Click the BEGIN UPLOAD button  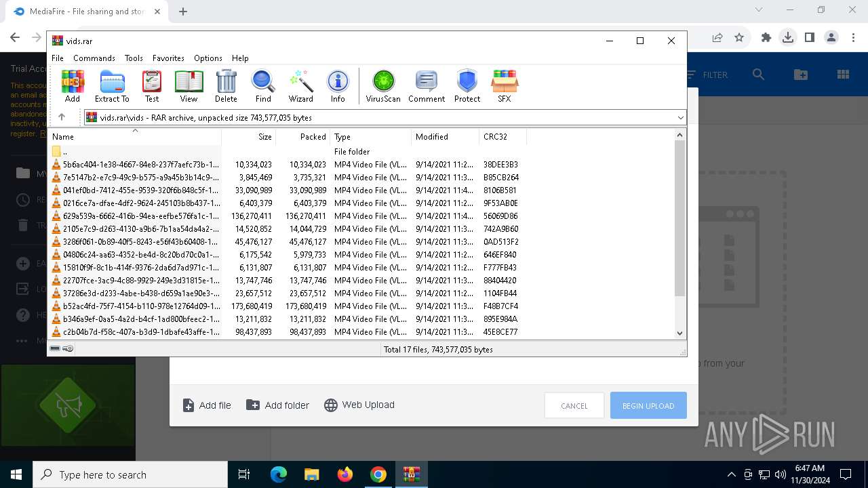click(x=648, y=405)
